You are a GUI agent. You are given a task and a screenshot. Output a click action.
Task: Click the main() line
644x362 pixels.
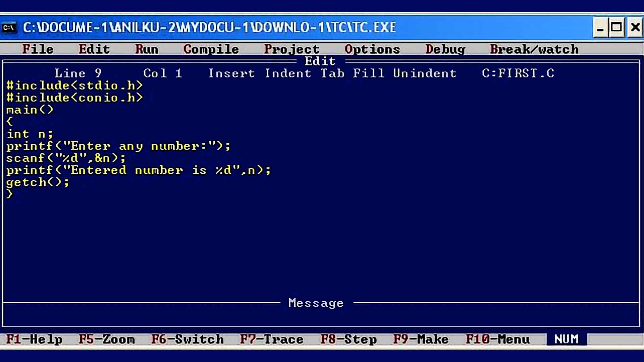coord(30,110)
